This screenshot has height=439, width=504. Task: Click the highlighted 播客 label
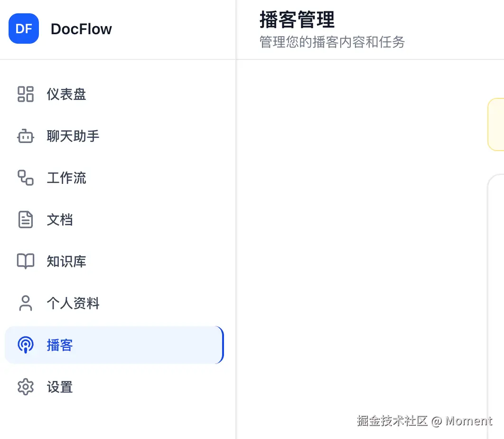click(60, 345)
